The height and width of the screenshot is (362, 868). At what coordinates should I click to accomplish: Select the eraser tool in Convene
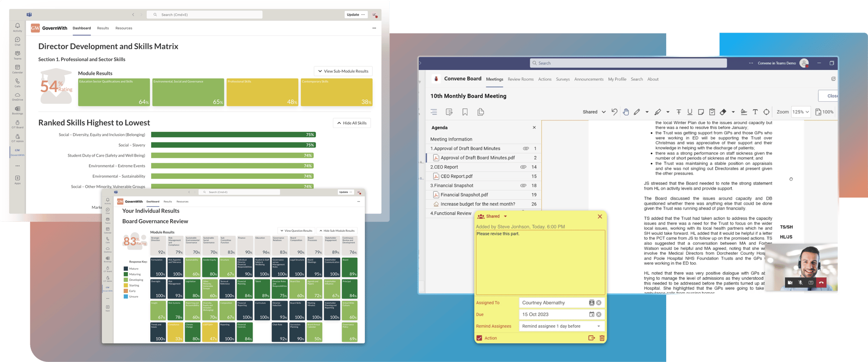(x=723, y=112)
